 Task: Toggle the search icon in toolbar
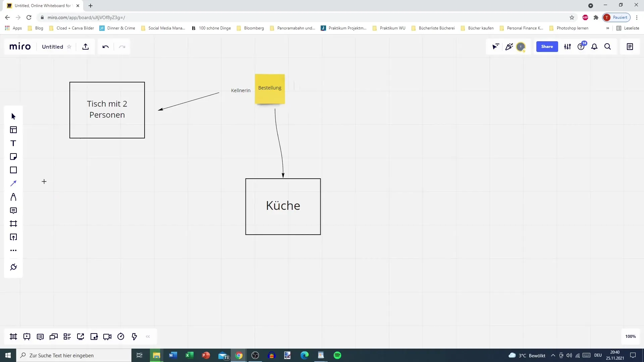[x=608, y=46]
